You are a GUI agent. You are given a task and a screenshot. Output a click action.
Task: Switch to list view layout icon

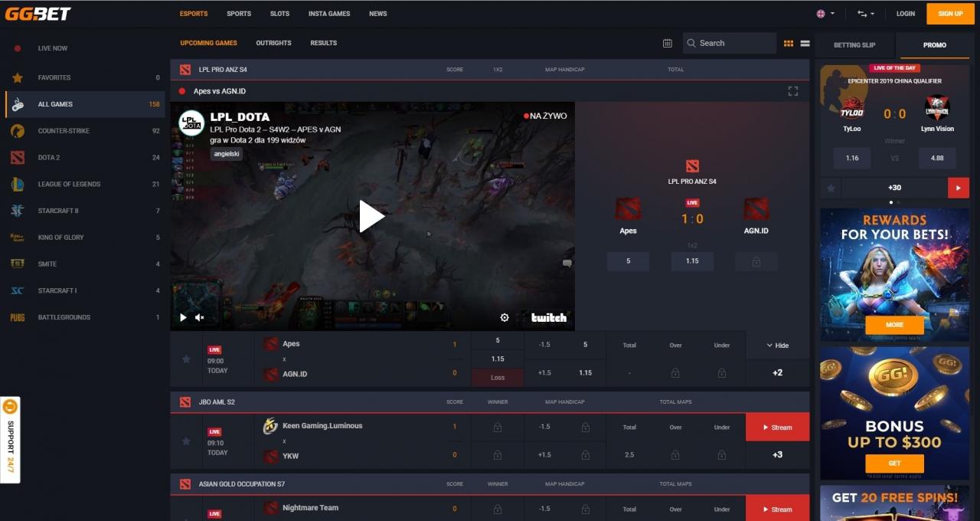[805, 44]
